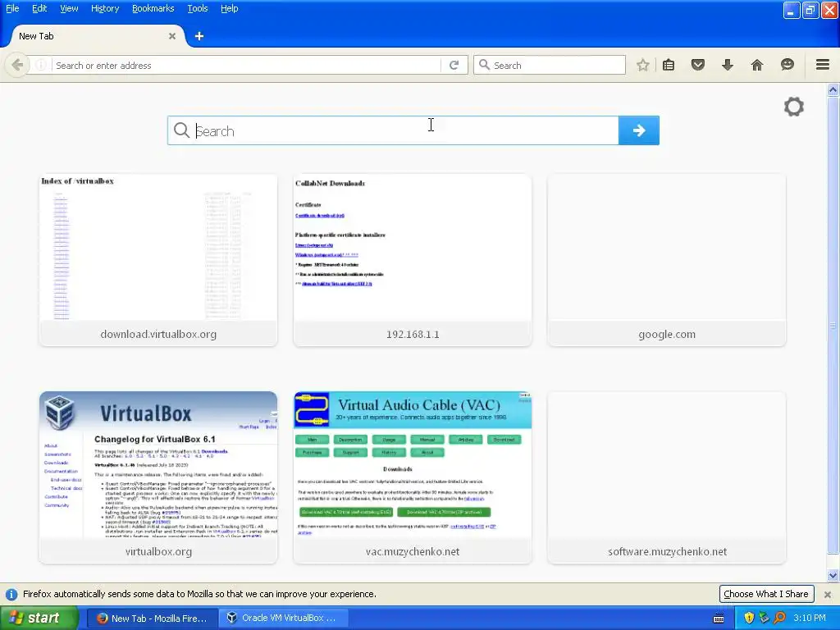
Task: Click the taskbar clock showing 3:10 PM
Action: (810, 619)
